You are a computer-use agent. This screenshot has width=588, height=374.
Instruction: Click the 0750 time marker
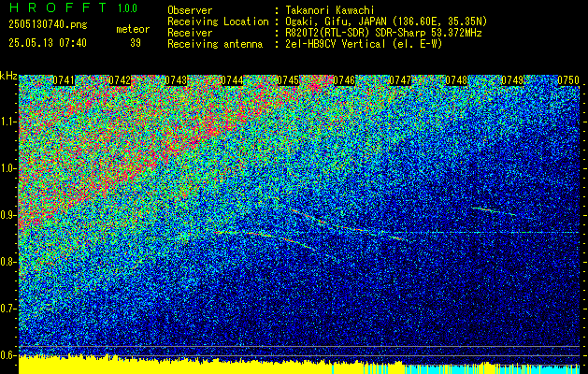(569, 80)
